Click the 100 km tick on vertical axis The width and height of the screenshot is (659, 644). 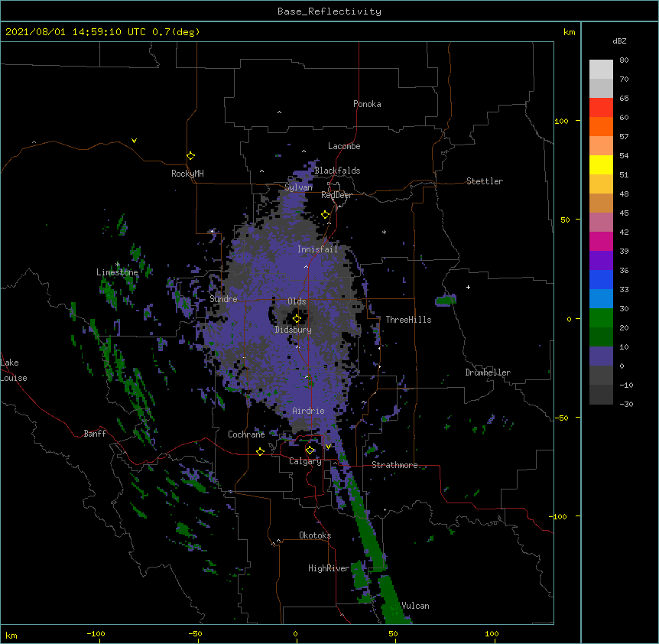(x=561, y=121)
